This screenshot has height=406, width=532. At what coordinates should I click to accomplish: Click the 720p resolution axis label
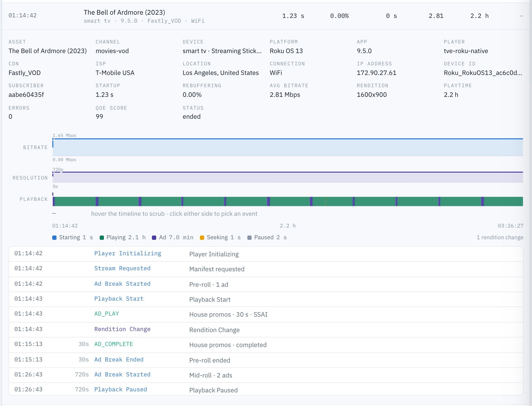pos(58,169)
